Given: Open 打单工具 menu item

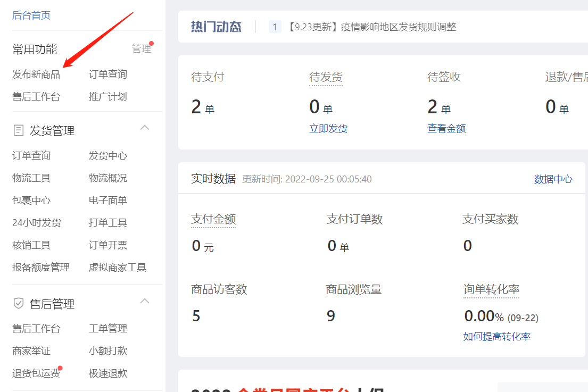Looking at the screenshot, I should [108, 223].
